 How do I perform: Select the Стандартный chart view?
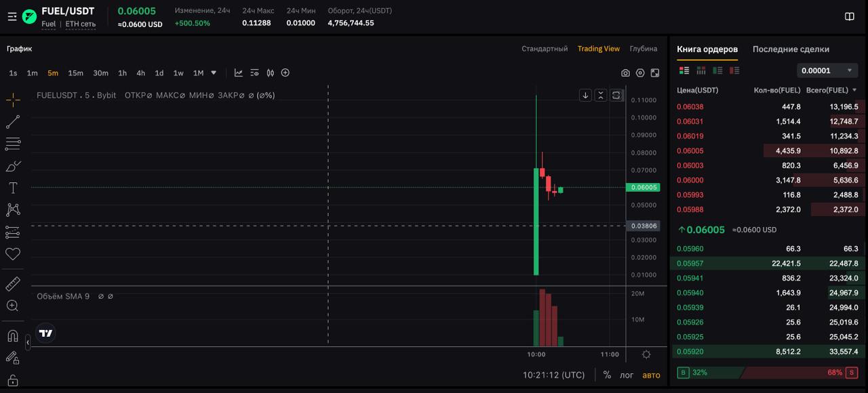[x=545, y=49]
